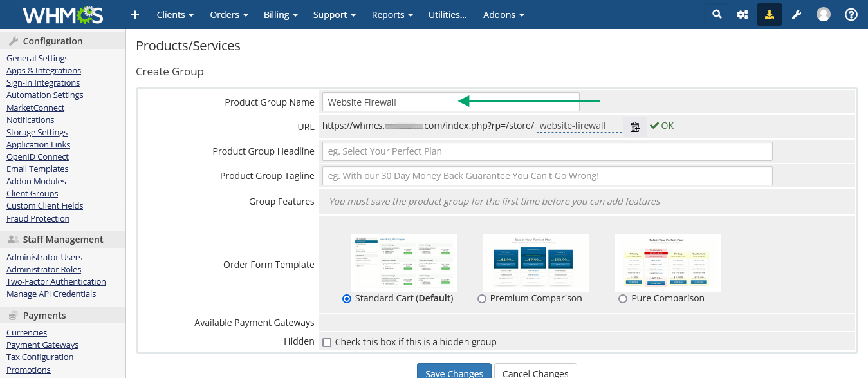Open the help question mark icon
Screen dimensions: 868x378
pos(851,14)
